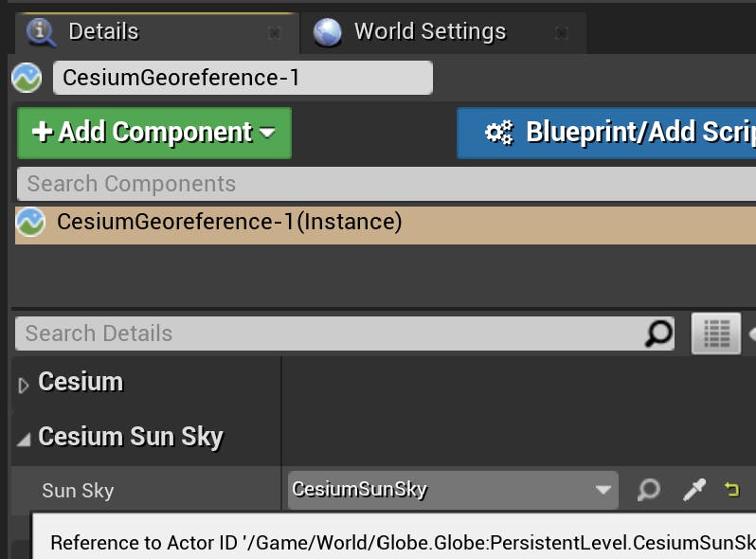Click the Cesium actor icon beside name field
756x559 pixels.
coord(27,78)
